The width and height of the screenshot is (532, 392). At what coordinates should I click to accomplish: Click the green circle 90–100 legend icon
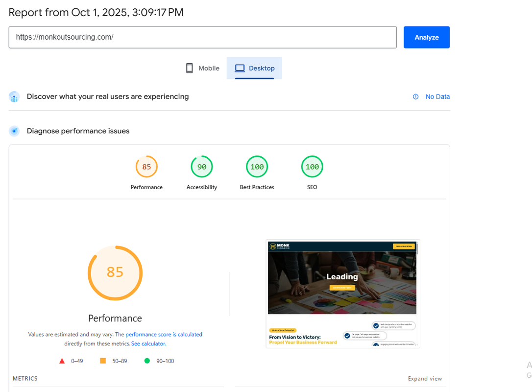pyautogui.click(x=147, y=361)
